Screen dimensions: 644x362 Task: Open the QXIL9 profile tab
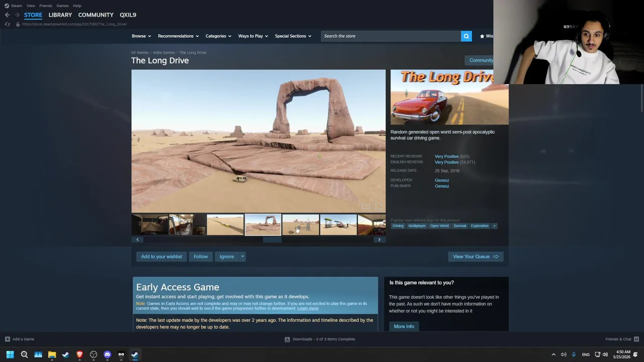tap(128, 15)
